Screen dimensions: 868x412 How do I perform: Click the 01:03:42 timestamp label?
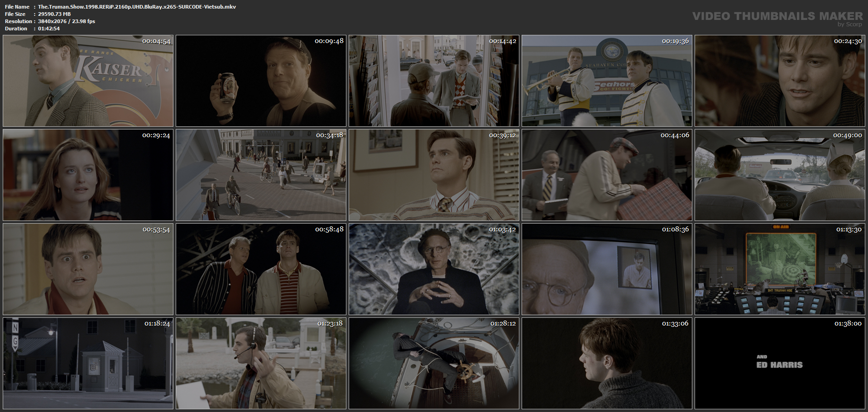(503, 230)
